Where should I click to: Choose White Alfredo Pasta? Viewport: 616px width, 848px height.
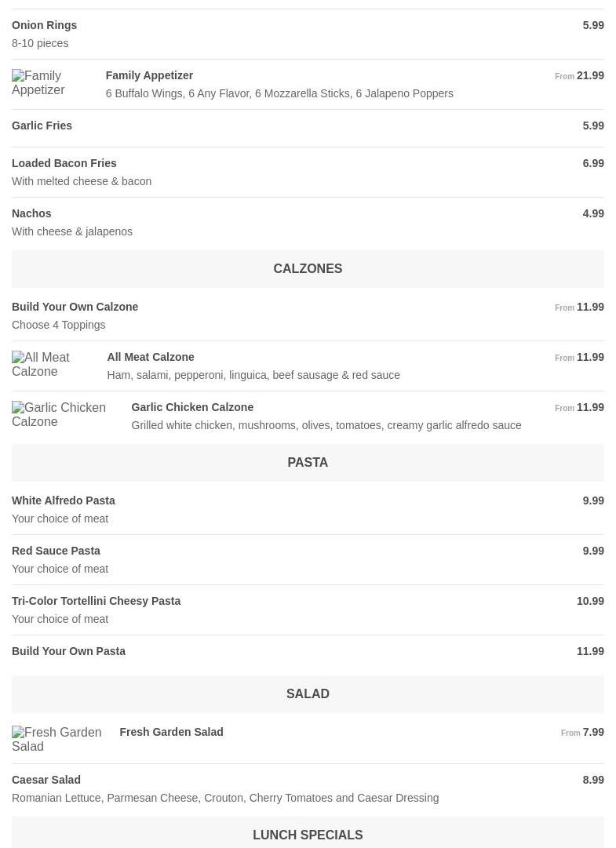pos(308,509)
